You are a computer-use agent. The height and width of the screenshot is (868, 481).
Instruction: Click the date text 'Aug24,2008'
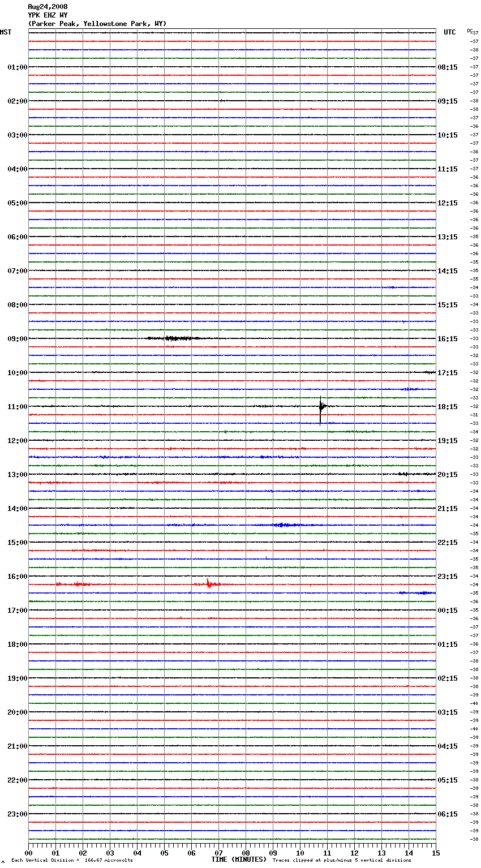click(48, 7)
